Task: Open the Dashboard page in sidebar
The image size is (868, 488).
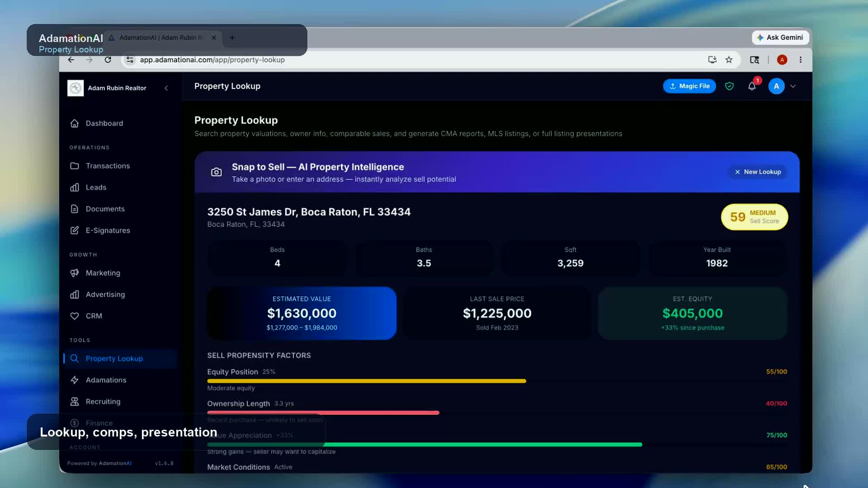Action: (104, 123)
